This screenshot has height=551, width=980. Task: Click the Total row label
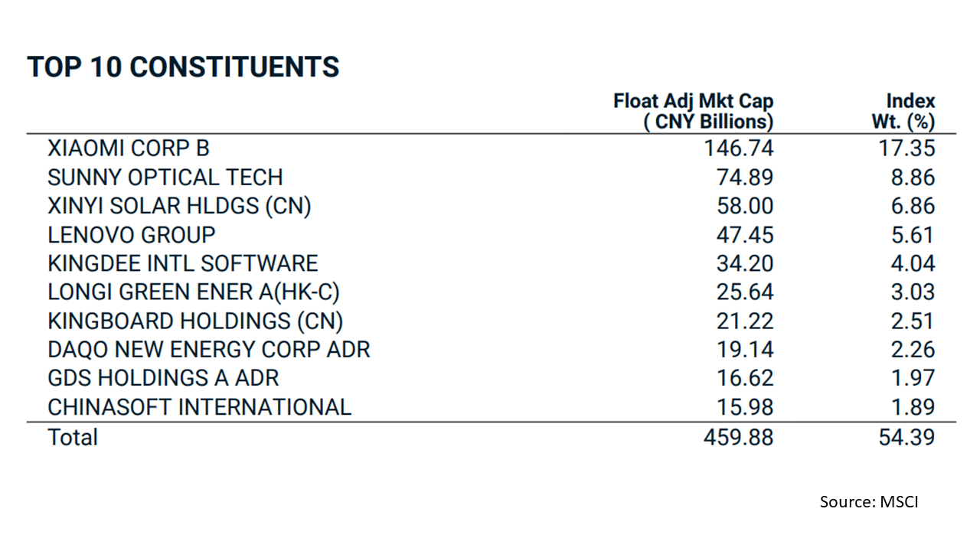pyautogui.click(x=73, y=437)
